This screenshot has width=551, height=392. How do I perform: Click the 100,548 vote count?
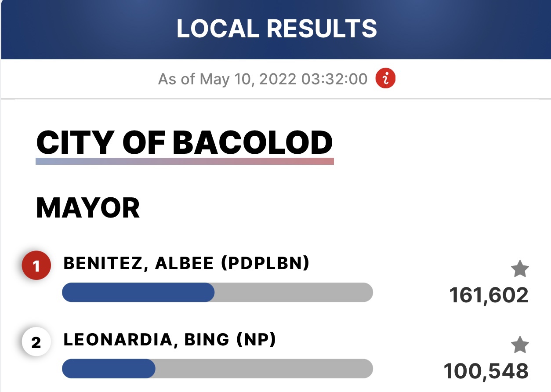tap(486, 371)
